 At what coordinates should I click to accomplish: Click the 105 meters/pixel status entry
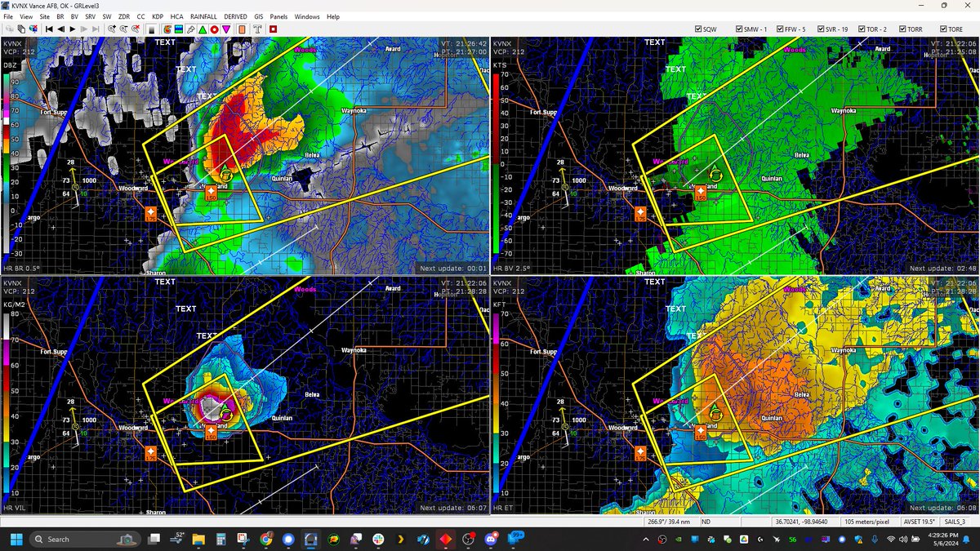click(x=872, y=522)
